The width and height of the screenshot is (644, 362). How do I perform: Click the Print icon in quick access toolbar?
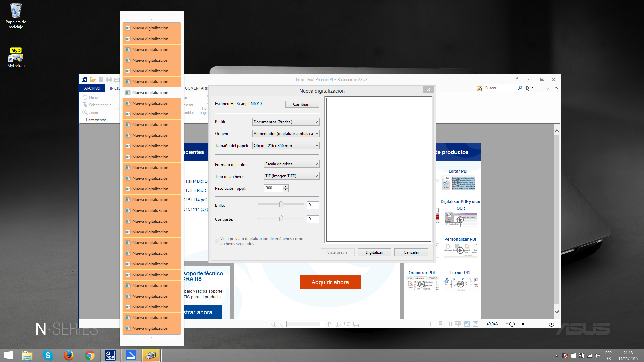tap(109, 80)
